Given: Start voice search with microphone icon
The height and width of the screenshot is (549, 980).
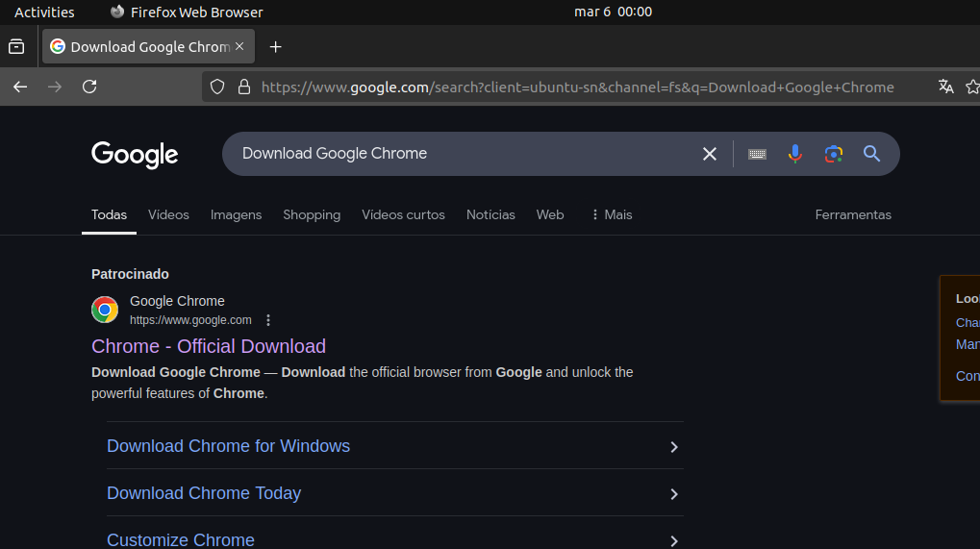Looking at the screenshot, I should click(794, 154).
